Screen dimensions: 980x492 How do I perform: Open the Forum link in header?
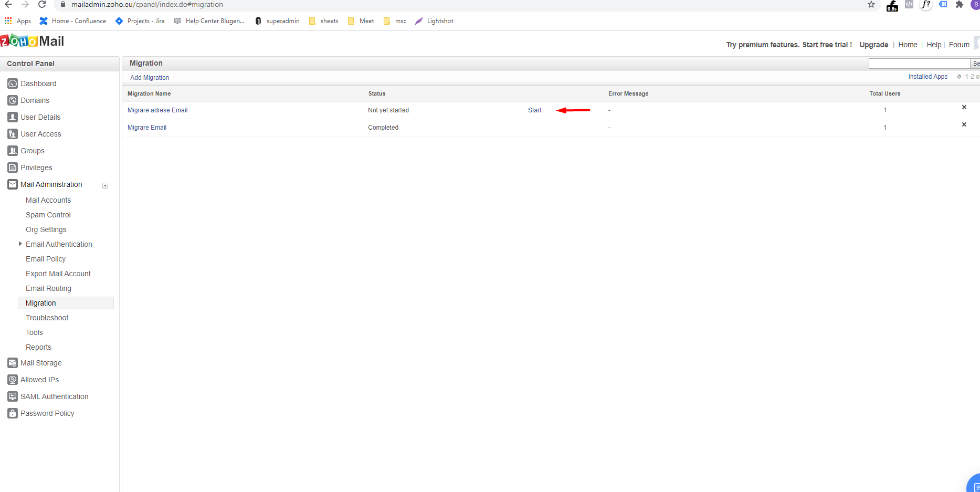[959, 45]
